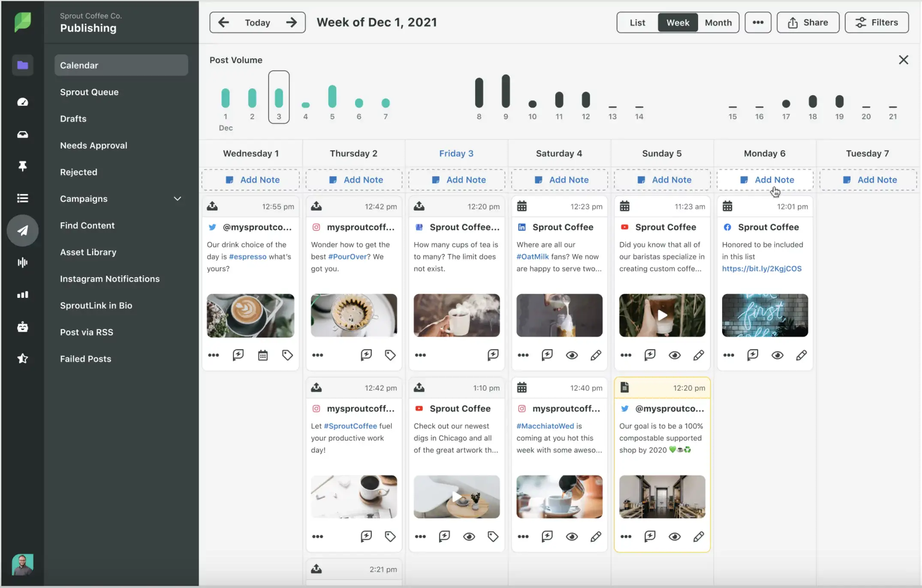Image resolution: width=922 pixels, height=588 pixels.
Task: Open the ellipsis menu on the Saturday OatMilk post
Action: [x=523, y=355]
